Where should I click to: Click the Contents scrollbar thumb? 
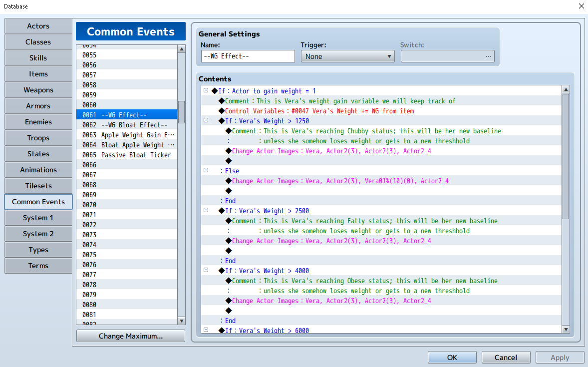pyautogui.click(x=566, y=156)
